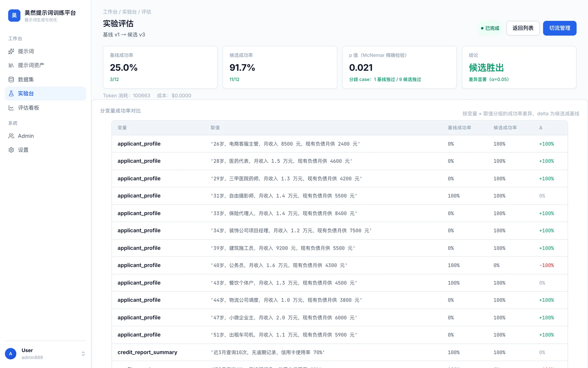Click the 变量 column header
The width and height of the screenshot is (588, 368).
click(x=122, y=128)
